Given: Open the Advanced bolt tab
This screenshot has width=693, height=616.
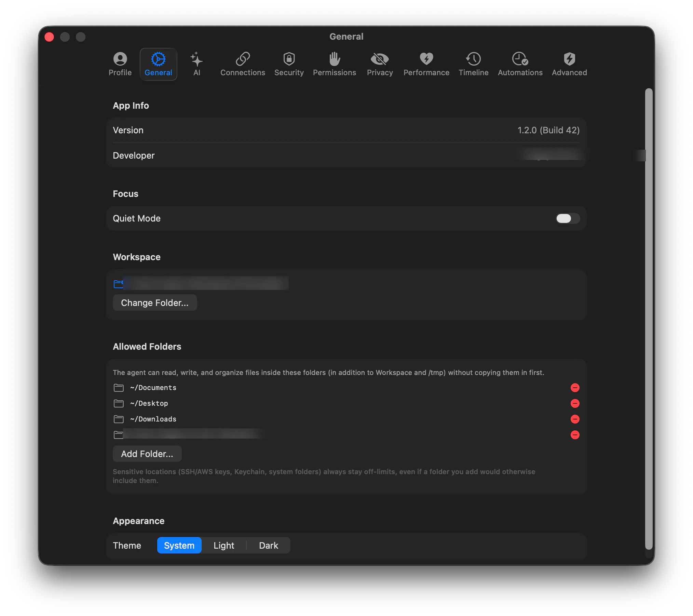Looking at the screenshot, I should pos(569,64).
